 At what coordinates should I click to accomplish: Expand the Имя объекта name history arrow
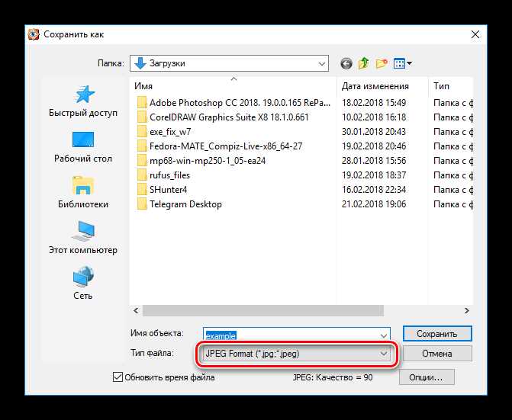pos(384,335)
